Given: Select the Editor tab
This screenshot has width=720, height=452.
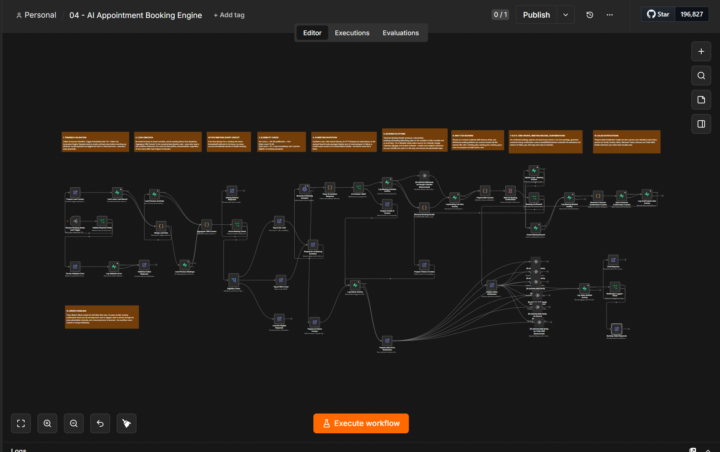Looking at the screenshot, I should tap(312, 33).
